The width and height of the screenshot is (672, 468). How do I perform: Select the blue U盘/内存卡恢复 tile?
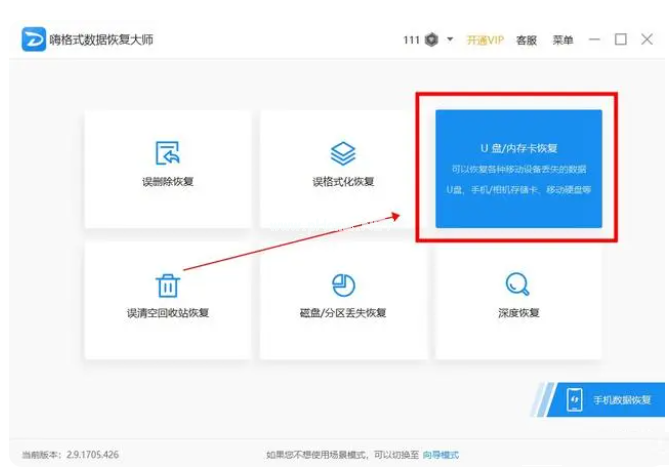click(x=519, y=168)
